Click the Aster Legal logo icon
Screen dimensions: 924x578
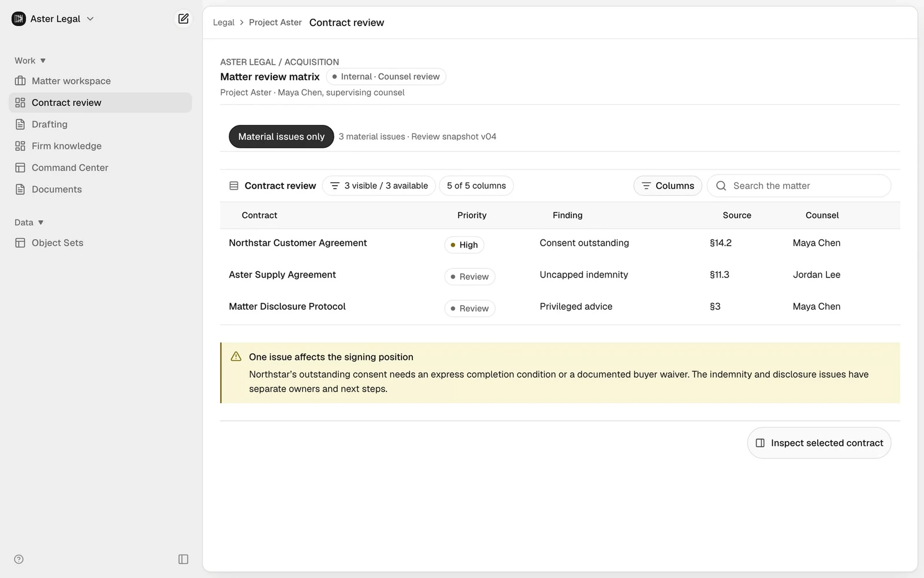coord(18,18)
